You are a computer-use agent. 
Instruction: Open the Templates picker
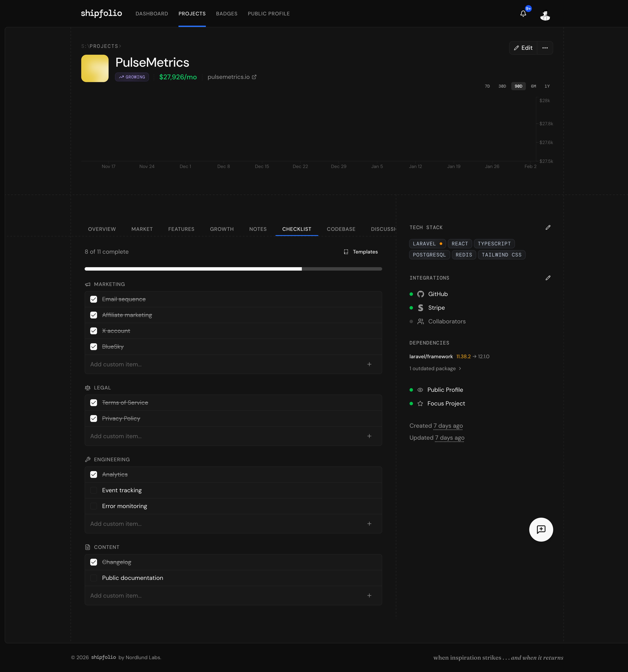click(361, 252)
